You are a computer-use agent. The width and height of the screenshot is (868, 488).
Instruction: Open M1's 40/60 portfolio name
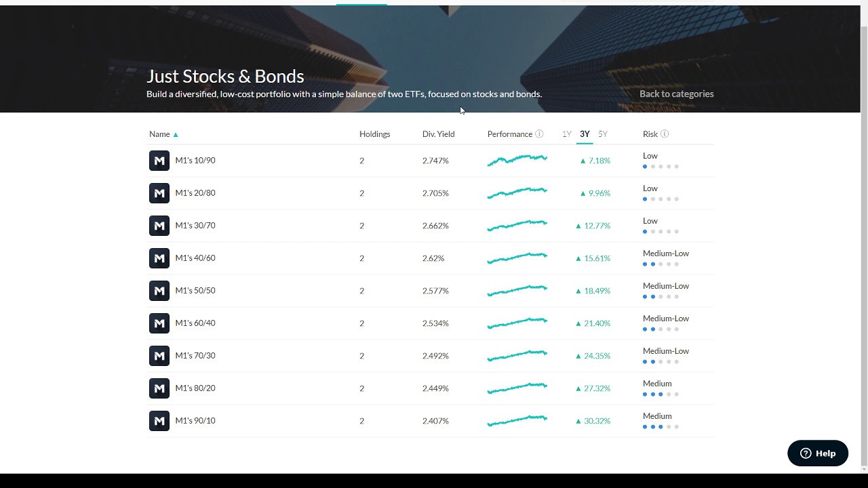tap(195, 258)
